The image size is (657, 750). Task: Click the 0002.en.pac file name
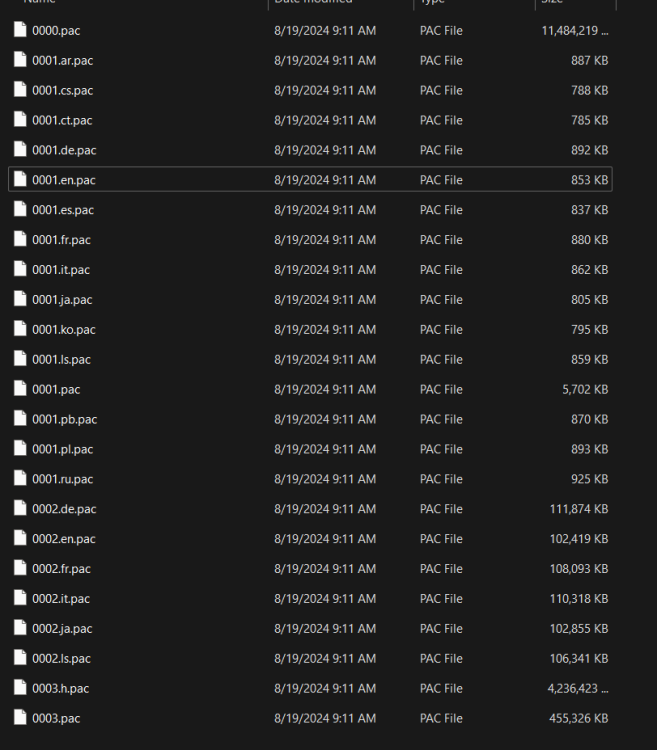click(63, 539)
